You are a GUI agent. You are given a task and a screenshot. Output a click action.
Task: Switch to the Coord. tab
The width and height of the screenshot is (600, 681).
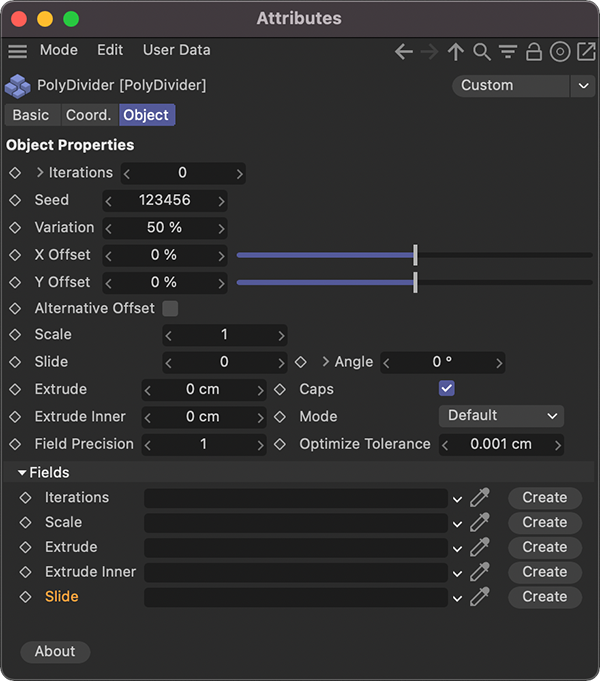point(88,115)
